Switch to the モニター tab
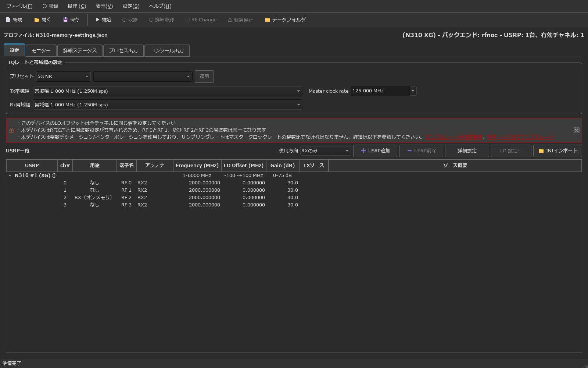 pyautogui.click(x=41, y=51)
